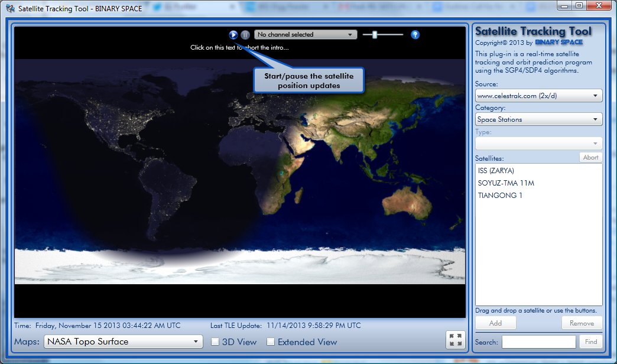617x364 pixels.
Task: Click the Abort button above satellites list
Action: 590,157
